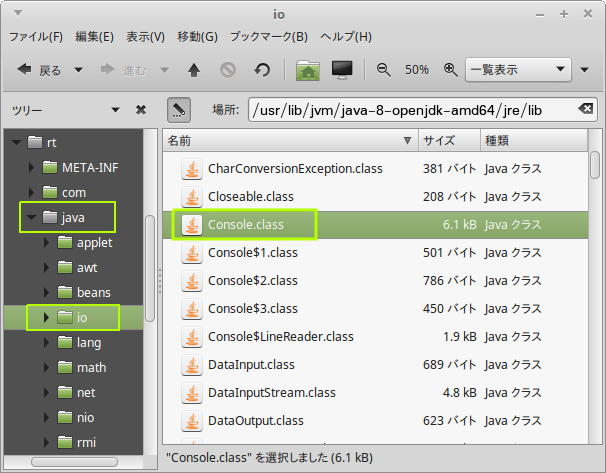Click the clear location field icon

coord(585,109)
